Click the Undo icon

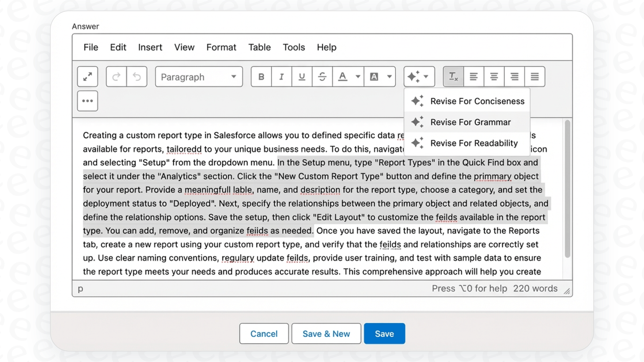point(137,77)
